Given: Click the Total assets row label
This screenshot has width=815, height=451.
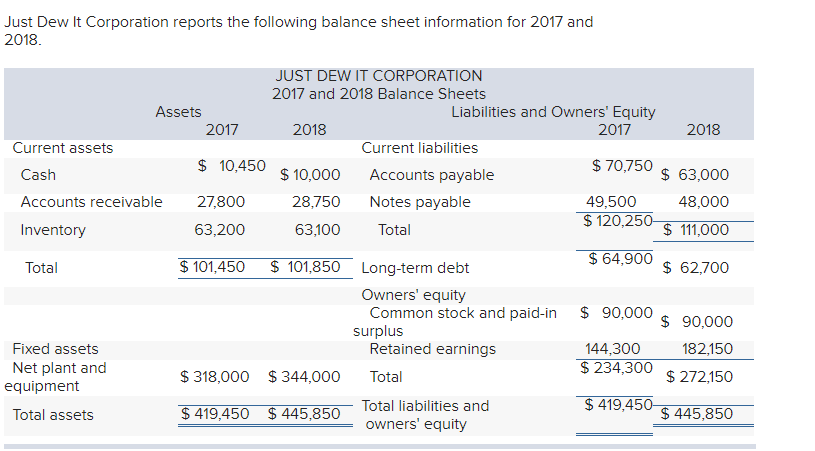Looking at the screenshot, I should click(x=53, y=415).
